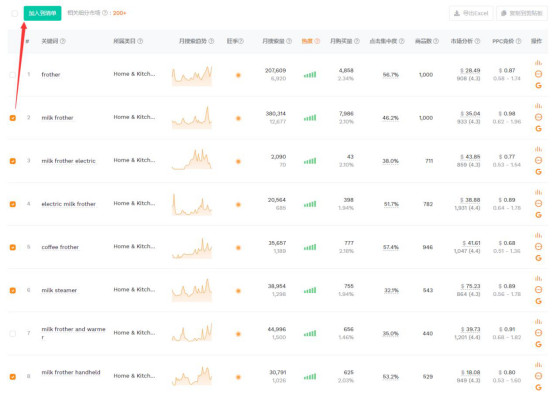Viewport: 553px width, 396px height.
Task: Open the bar chart icon in the frother row
Action: 538,63
